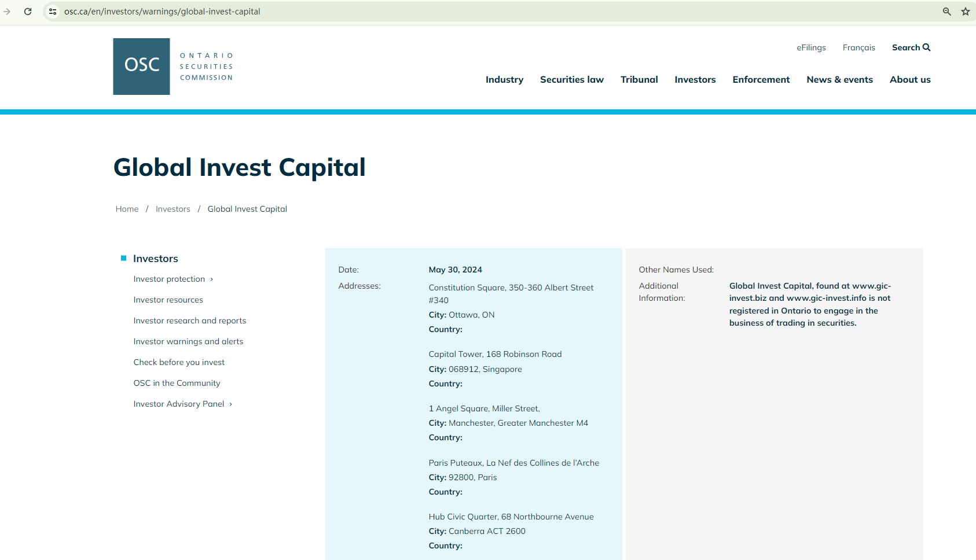
Task: Click Global Invest Capital breadcrumb text
Action: click(247, 209)
